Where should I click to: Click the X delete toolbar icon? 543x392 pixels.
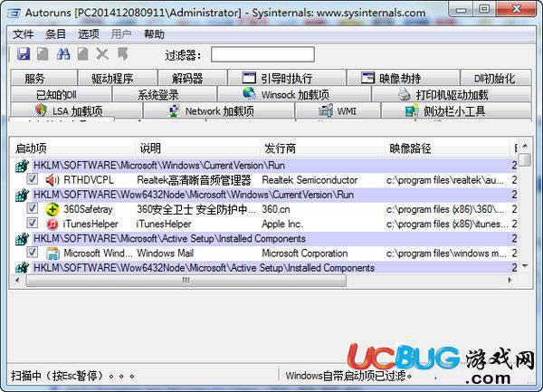point(102,54)
